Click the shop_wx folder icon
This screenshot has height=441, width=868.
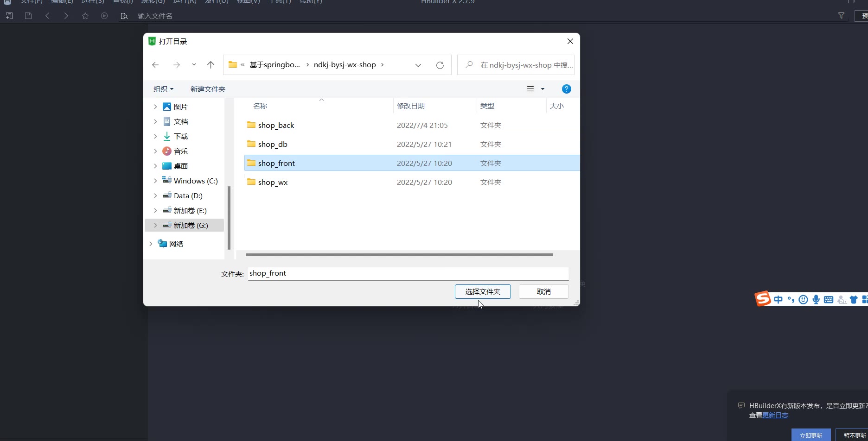251,182
